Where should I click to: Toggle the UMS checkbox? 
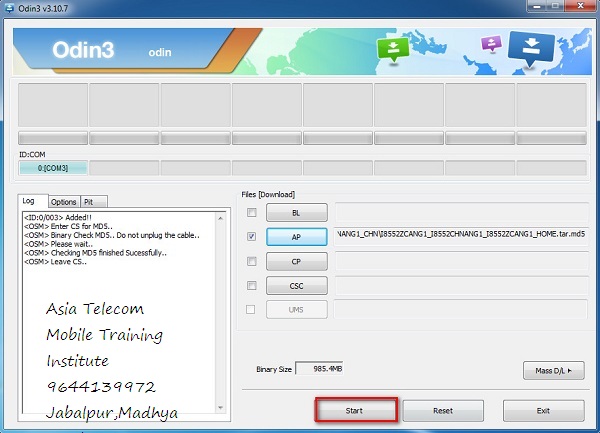pos(251,309)
